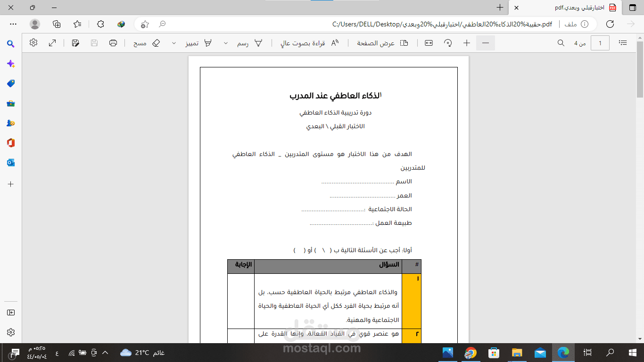Enter full screen with the diagonal arrows icon
This screenshot has width=644, height=362.
pyautogui.click(x=52, y=43)
